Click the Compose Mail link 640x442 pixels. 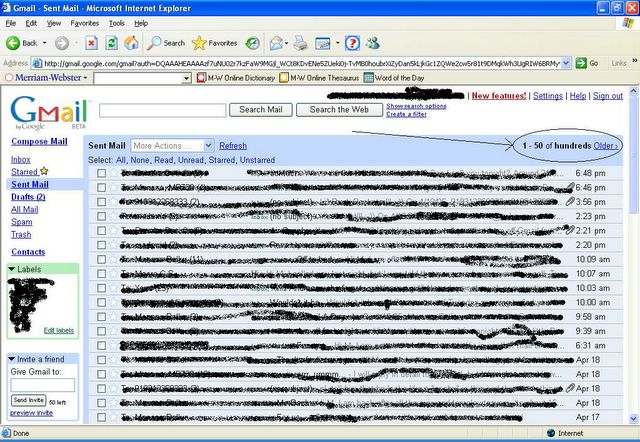pos(39,141)
